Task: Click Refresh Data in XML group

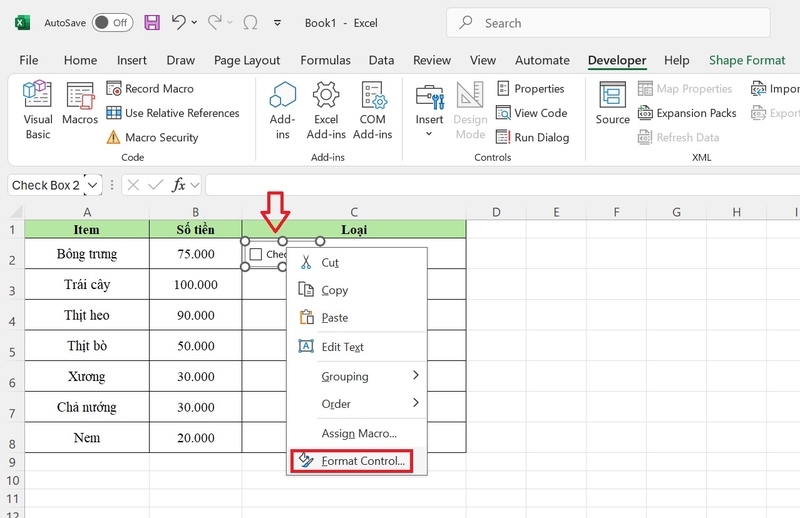Action: (x=679, y=137)
